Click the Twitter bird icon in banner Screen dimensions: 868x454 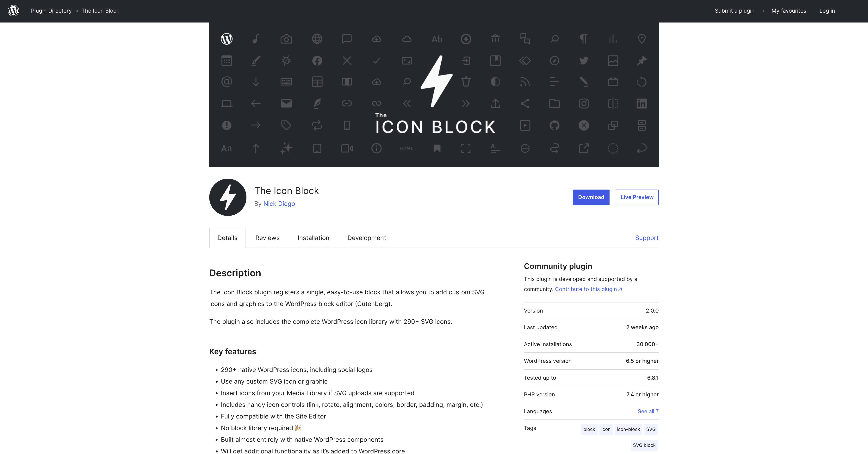(584, 61)
